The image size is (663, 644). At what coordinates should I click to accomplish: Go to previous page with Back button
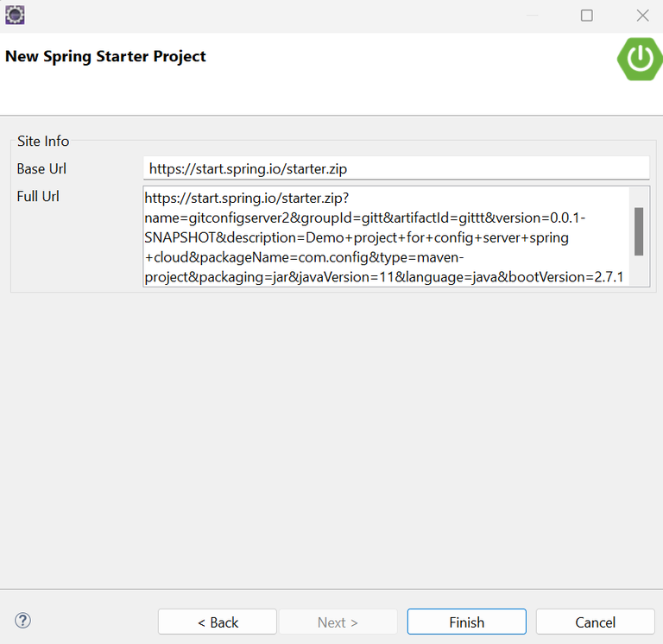coord(218,622)
